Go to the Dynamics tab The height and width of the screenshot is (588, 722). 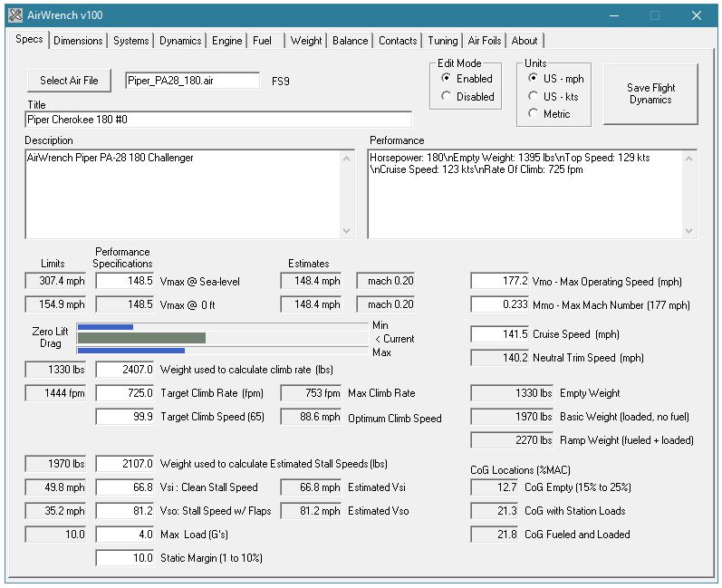(x=180, y=41)
